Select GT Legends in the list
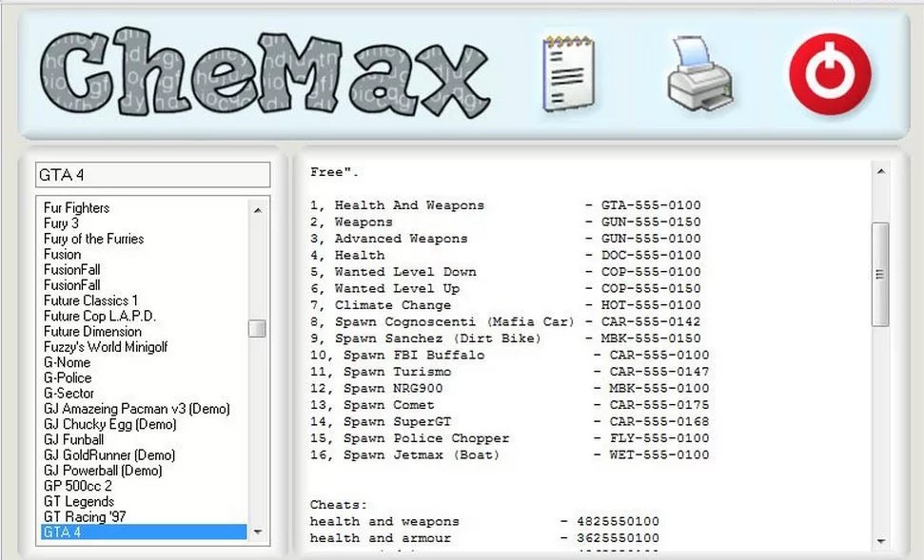This screenshot has height=560, width=924. coord(79,501)
